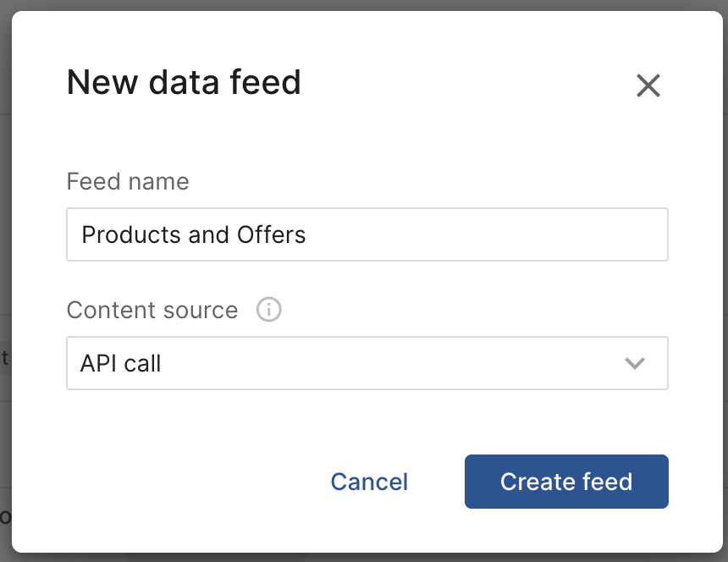This screenshot has height=562, width=728.
Task: Click the chevron in Content source selector
Action: click(x=634, y=363)
